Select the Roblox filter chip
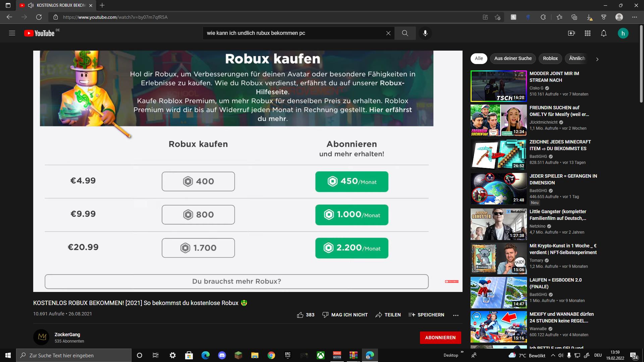 click(x=550, y=58)
